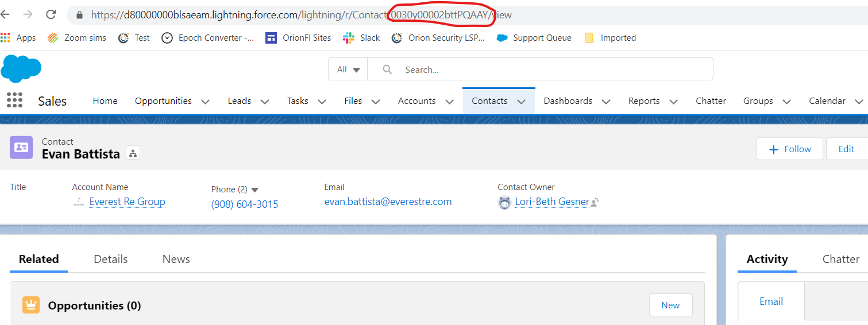
Task: Expand the Groups tab chevron
Action: (x=786, y=102)
